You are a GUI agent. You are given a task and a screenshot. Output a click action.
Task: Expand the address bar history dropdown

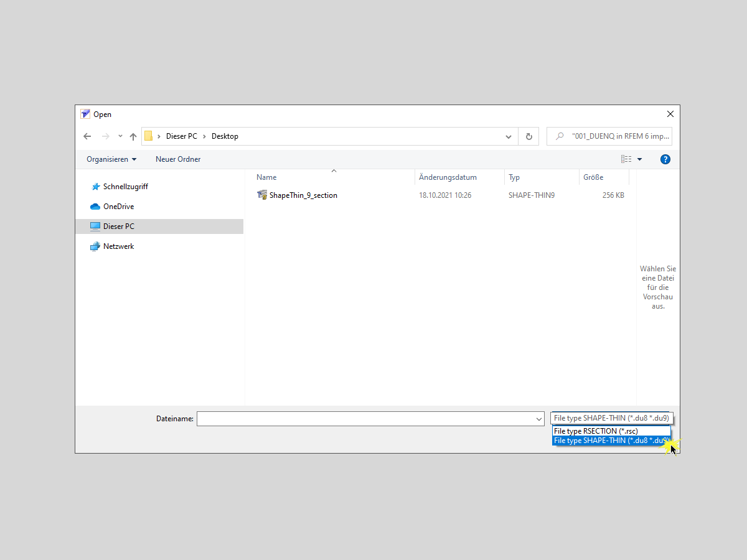pyautogui.click(x=508, y=136)
